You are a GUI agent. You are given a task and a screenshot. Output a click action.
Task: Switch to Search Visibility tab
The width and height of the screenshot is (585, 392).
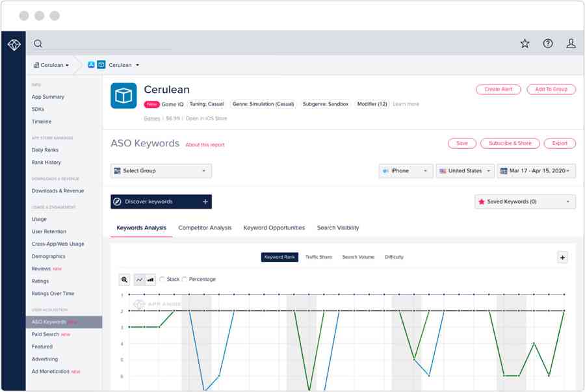(x=338, y=228)
